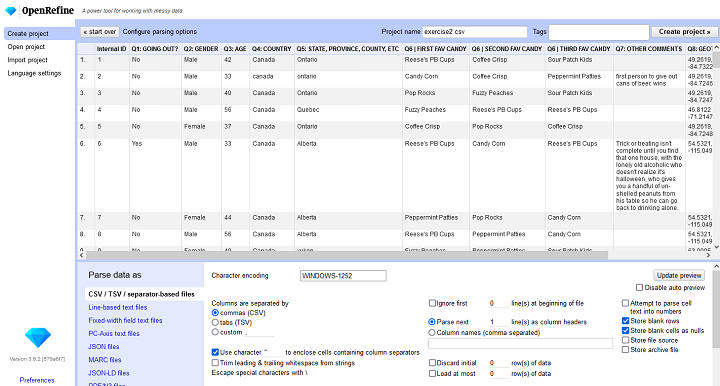This screenshot has height=386, width=720.
Task: Click the Yes cell in row 6
Action: pyautogui.click(x=137, y=144)
